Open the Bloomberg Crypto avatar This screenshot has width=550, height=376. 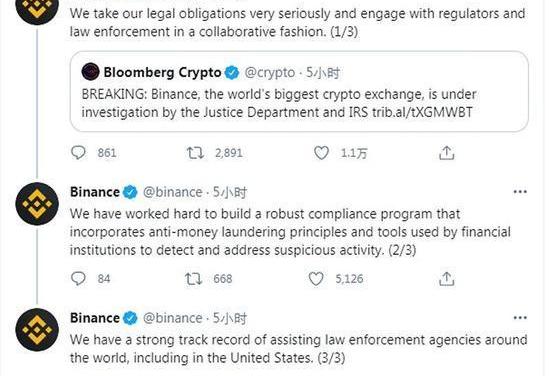90,72
